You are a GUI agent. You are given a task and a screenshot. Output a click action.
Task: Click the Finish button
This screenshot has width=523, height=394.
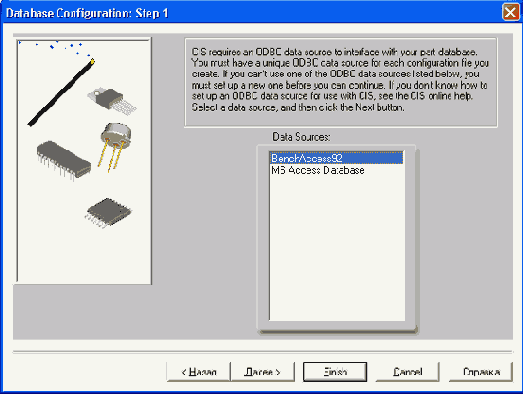pos(335,372)
